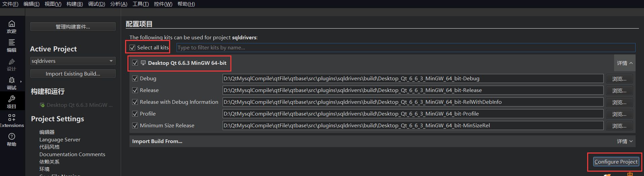Collapse the Desktop Qt kit details (详情)
The image size is (644, 176).
click(x=624, y=63)
